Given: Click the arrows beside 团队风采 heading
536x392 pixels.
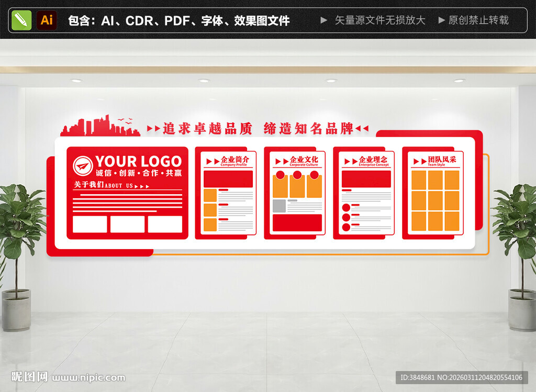Looking at the screenshot, I should point(420,162).
